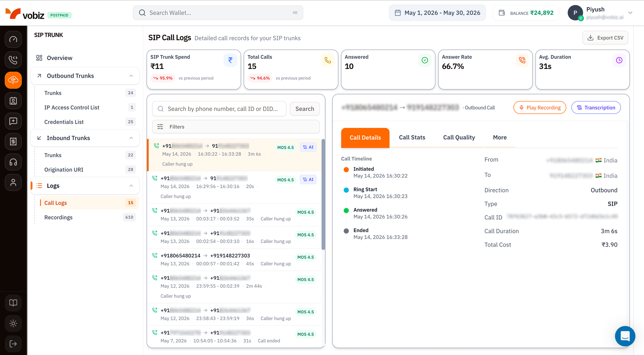Select the May 12 23:58:43 call row
Image resolution: width=644 pixels, height=355 pixels.
coord(234,314)
